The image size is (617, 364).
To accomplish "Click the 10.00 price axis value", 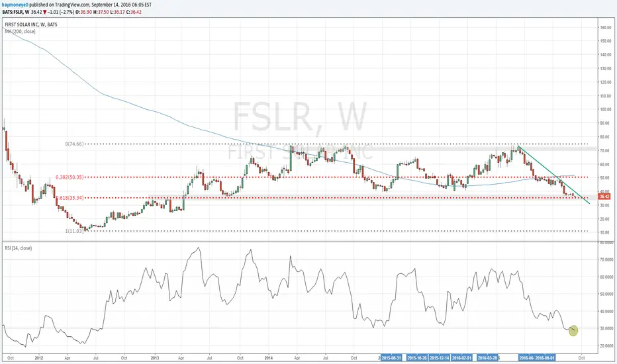I will pos(606,232).
